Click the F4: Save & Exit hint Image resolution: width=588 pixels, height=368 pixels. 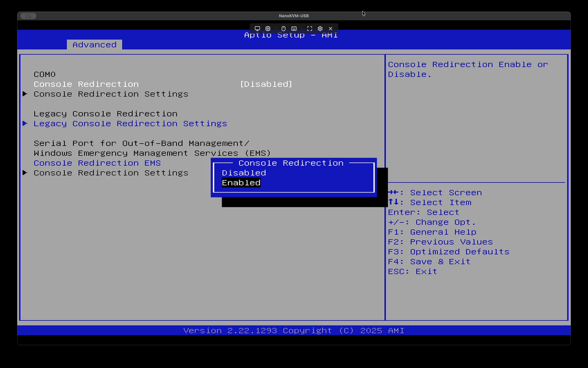coord(429,262)
